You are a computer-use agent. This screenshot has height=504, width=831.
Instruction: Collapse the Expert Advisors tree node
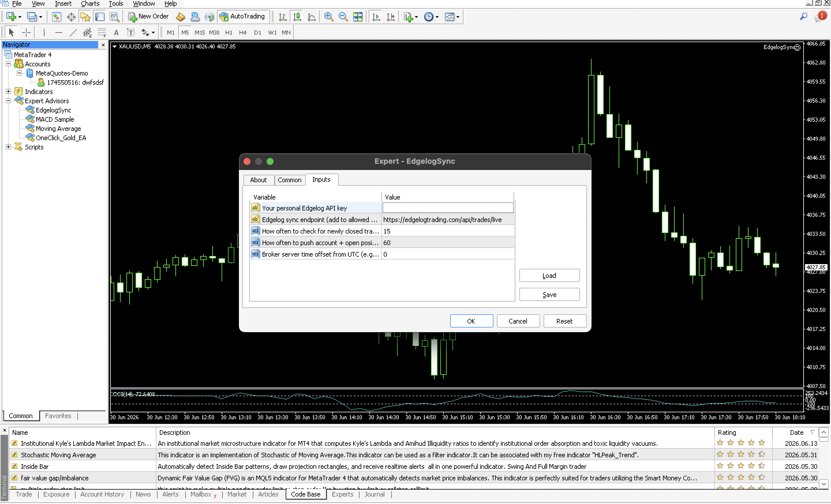coord(8,100)
